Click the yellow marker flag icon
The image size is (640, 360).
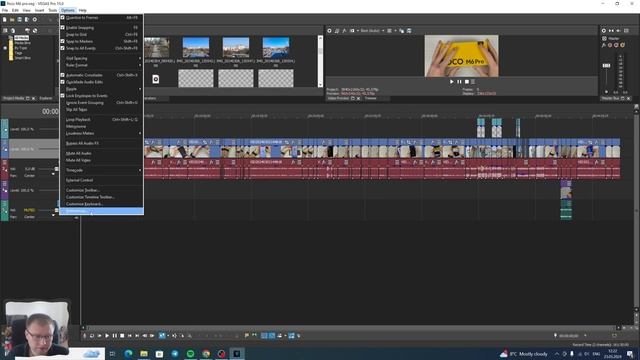tap(247, 336)
